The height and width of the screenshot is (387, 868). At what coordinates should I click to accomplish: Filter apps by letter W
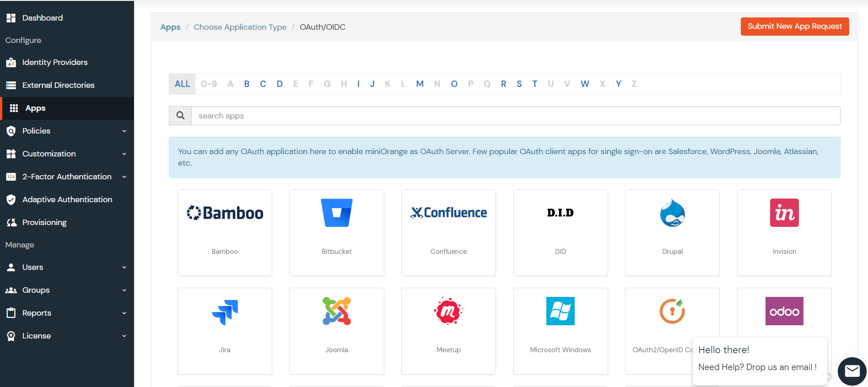coord(585,84)
